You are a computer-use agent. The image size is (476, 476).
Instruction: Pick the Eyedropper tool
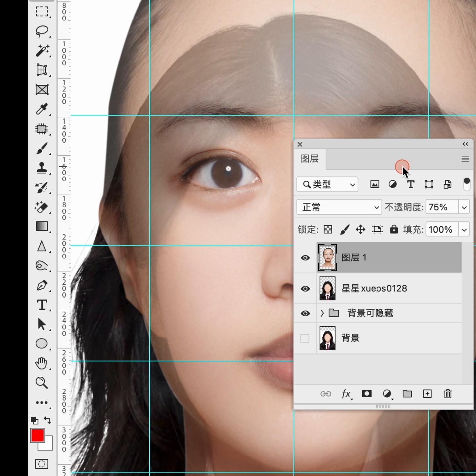coord(42,109)
